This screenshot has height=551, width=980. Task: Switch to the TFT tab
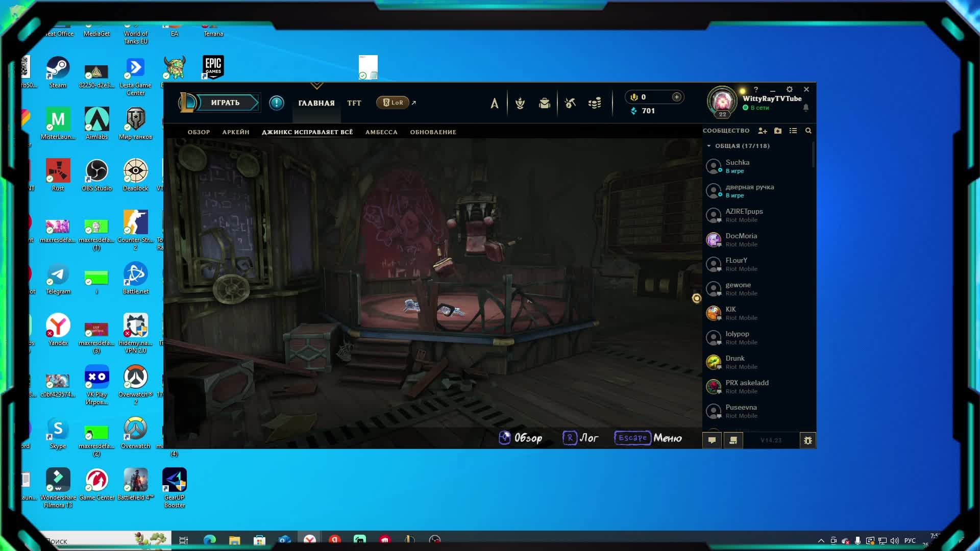pos(354,103)
